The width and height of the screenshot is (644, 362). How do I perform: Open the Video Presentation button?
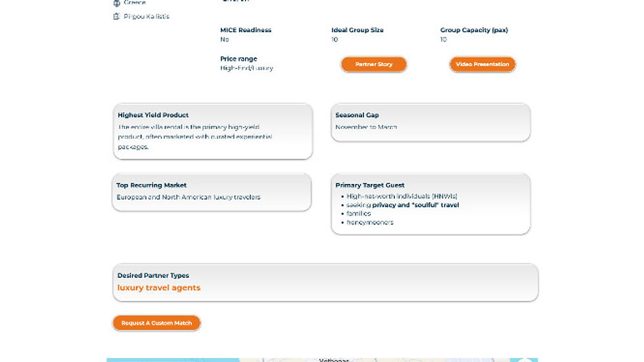(x=482, y=64)
